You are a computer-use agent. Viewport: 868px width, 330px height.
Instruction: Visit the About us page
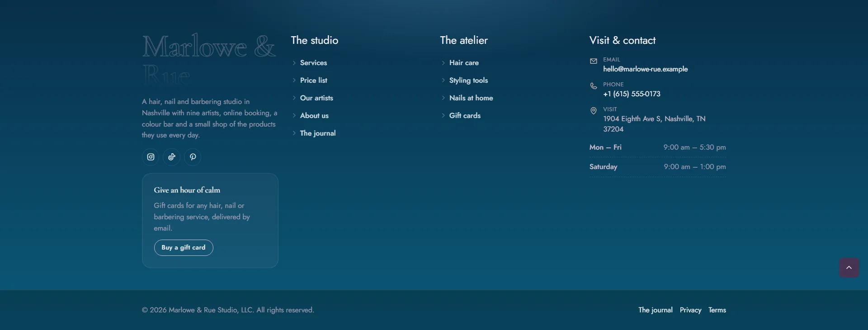(x=314, y=116)
